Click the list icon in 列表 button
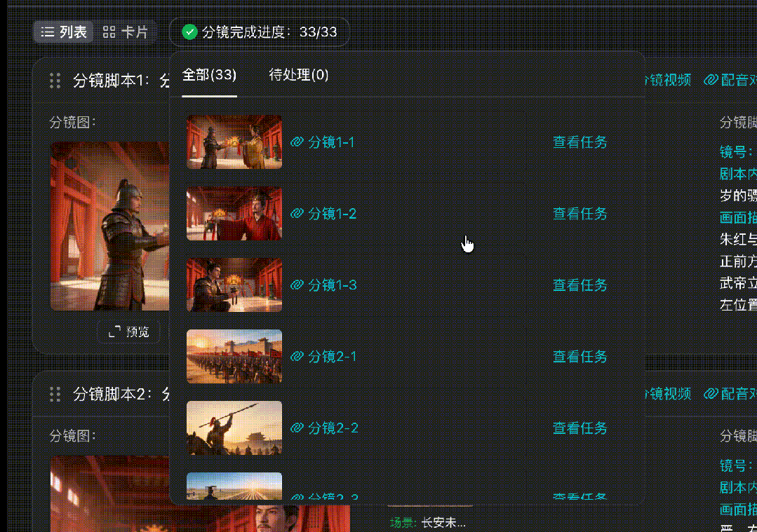 [47, 32]
